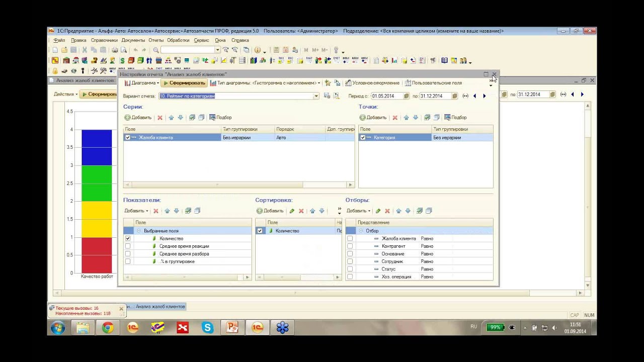Collapse Отбор tree group
The image size is (644, 362).
click(x=361, y=231)
